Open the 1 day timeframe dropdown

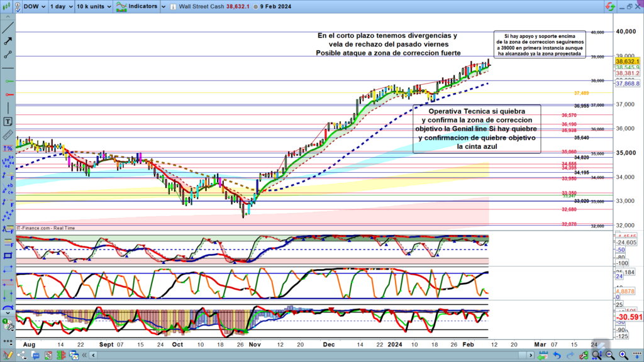click(60, 6)
